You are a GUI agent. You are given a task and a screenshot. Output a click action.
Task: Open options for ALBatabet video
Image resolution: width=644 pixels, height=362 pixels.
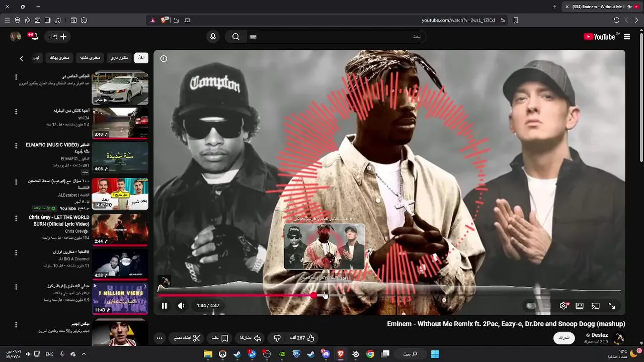[16, 182]
